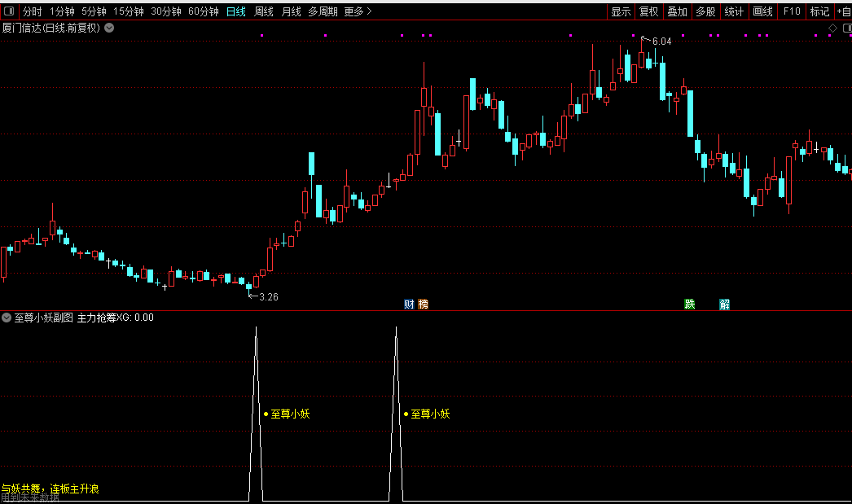Open the F10 company info

(x=791, y=11)
